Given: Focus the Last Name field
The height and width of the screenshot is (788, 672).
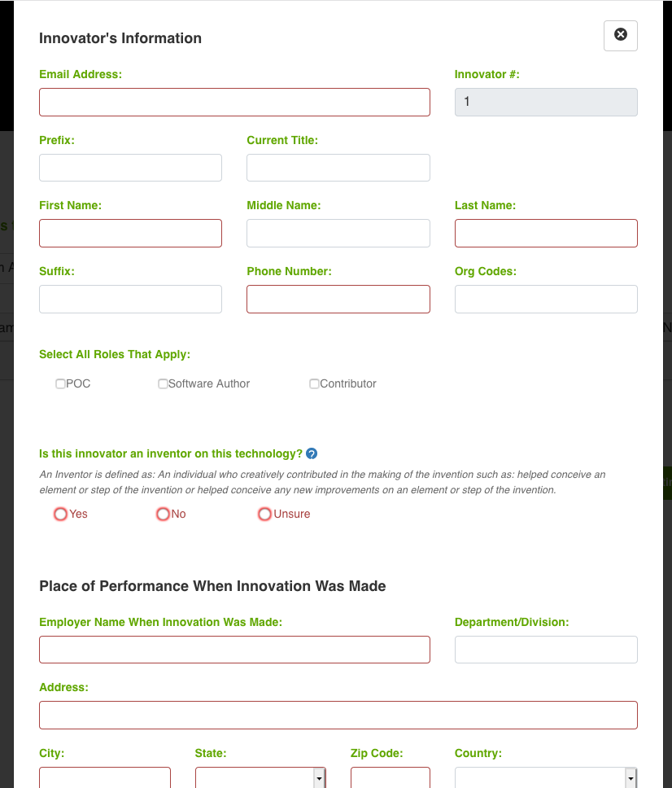Looking at the screenshot, I should tap(546, 233).
